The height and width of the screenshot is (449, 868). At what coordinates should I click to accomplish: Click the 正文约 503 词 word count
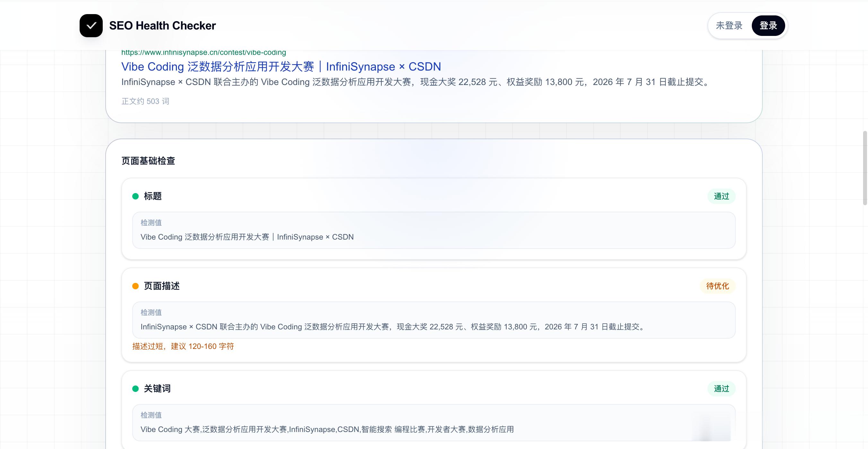(145, 101)
